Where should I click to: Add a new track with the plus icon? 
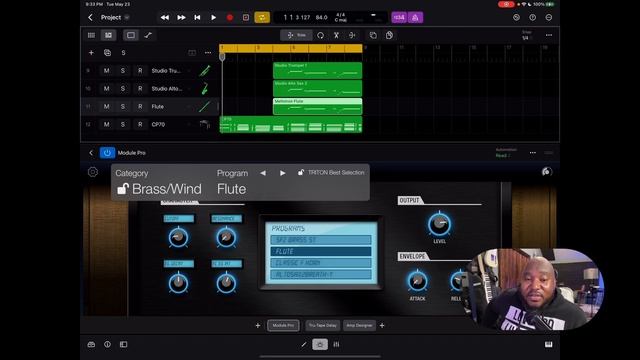(x=91, y=53)
